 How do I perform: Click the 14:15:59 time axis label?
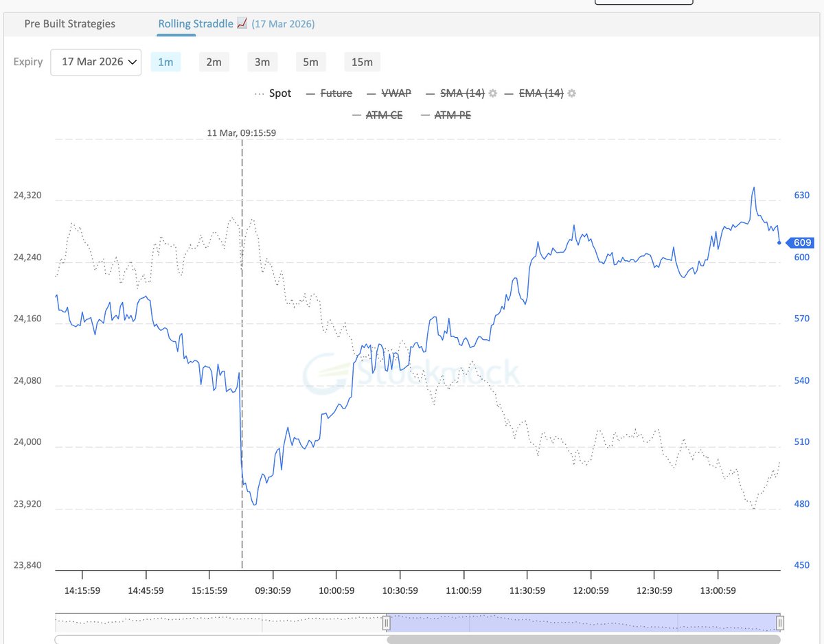(x=82, y=590)
